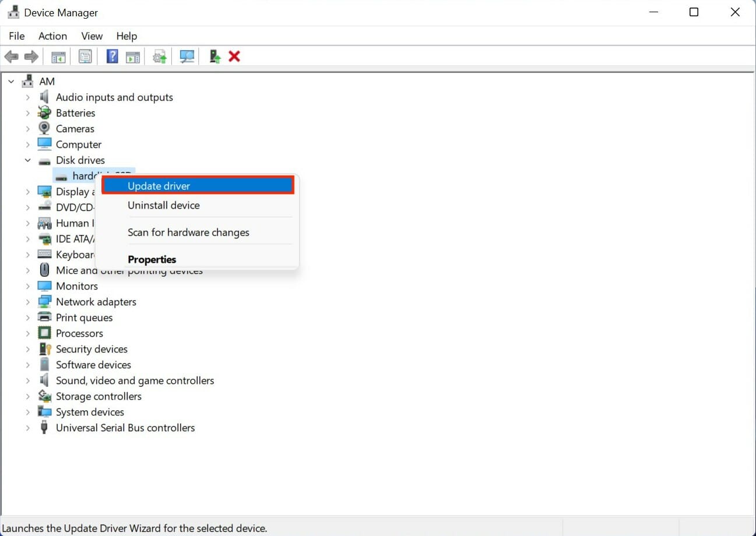Viewport: 756px width, 536px height.
Task: Choose Update driver from the context menu
Action: pyautogui.click(x=198, y=186)
